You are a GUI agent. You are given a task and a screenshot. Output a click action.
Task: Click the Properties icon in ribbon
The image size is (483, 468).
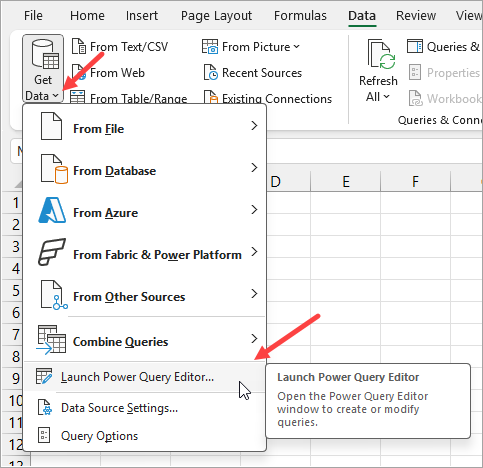click(x=415, y=72)
